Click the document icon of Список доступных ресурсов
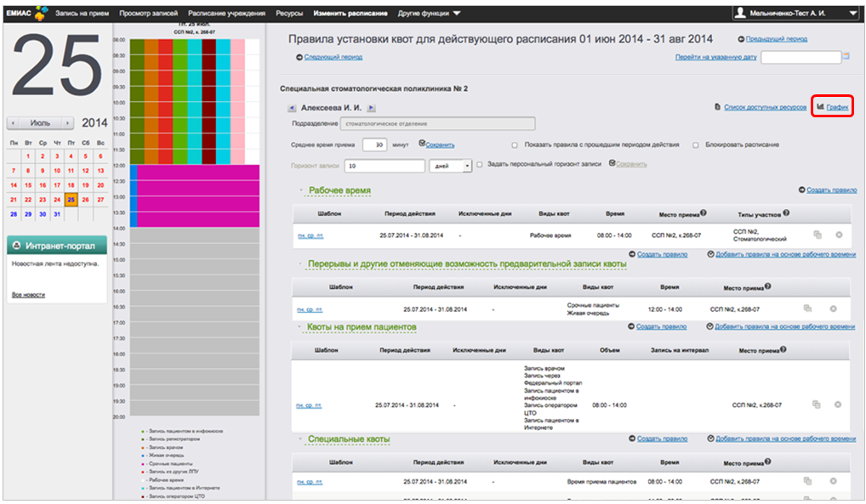The image size is (866, 504). tap(717, 107)
